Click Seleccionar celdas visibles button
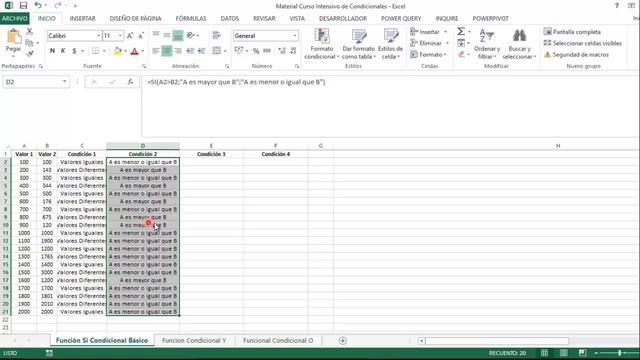 pos(583,43)
